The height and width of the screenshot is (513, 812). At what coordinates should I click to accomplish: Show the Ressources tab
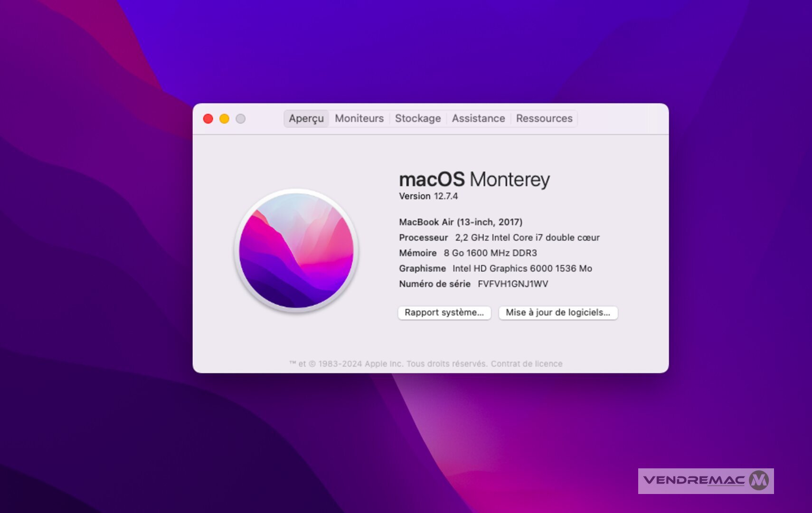point(544,118)
